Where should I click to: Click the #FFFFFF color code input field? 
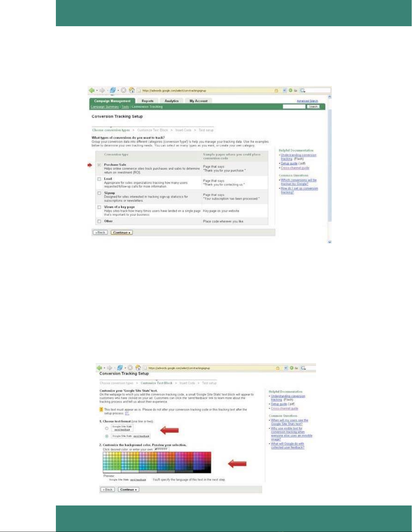(x=161, y=449)
